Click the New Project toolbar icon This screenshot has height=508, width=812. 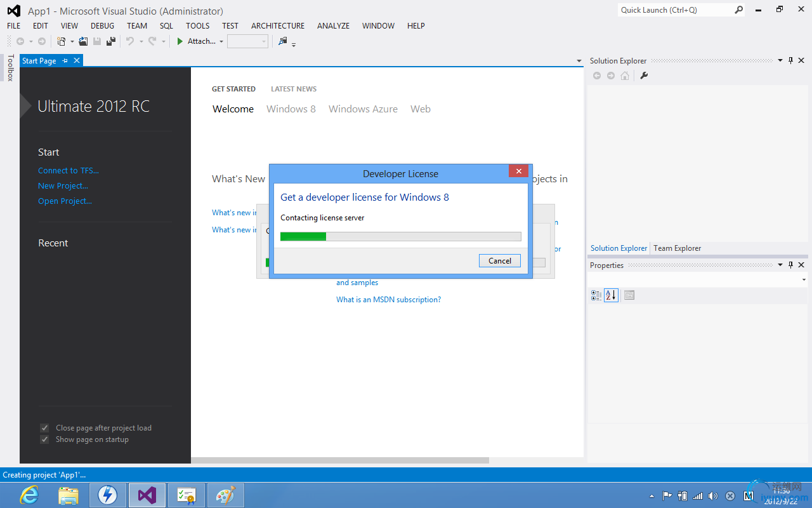pyautogui.click(x=62, y=41)
